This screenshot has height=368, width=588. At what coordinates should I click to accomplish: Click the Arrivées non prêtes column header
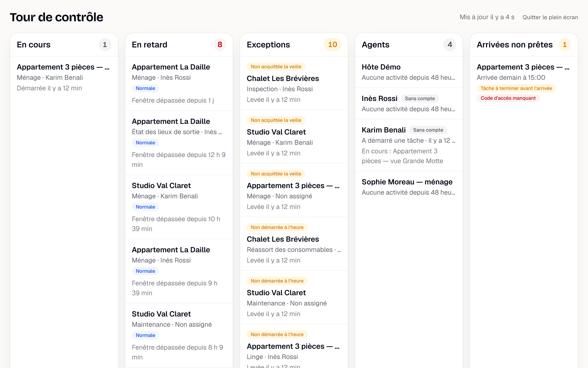[515, 45]
